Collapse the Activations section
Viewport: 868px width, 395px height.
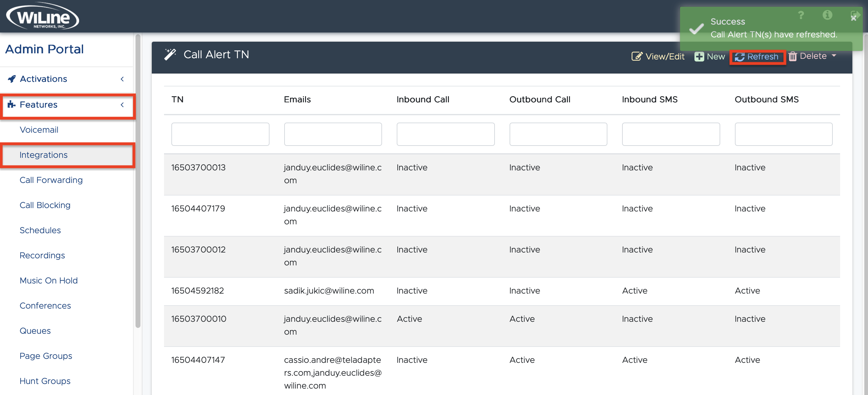coord(122,79)
